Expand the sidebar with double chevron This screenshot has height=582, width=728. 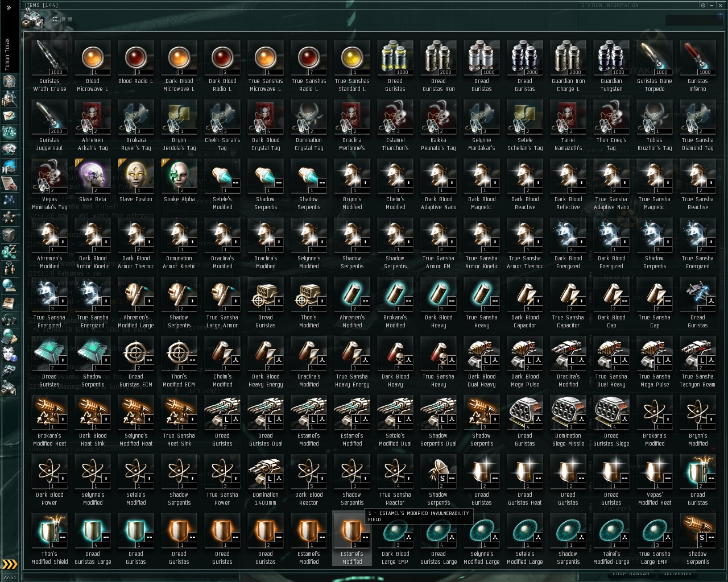point(9,7)
